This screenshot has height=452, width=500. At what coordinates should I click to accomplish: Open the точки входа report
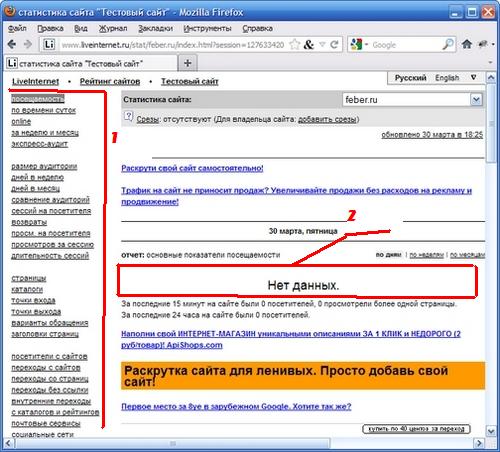[x=33, y=300]
